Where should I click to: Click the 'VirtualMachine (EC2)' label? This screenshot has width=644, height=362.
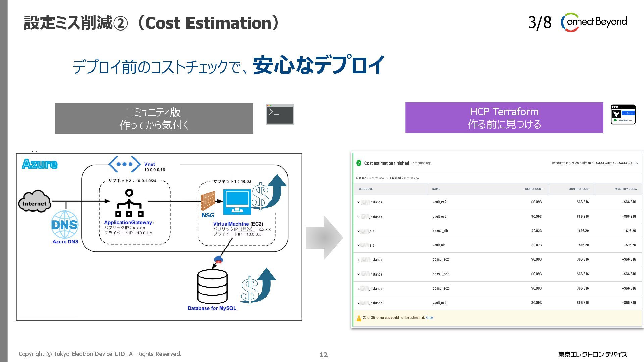pyautogui.click(x=238, y=224)
